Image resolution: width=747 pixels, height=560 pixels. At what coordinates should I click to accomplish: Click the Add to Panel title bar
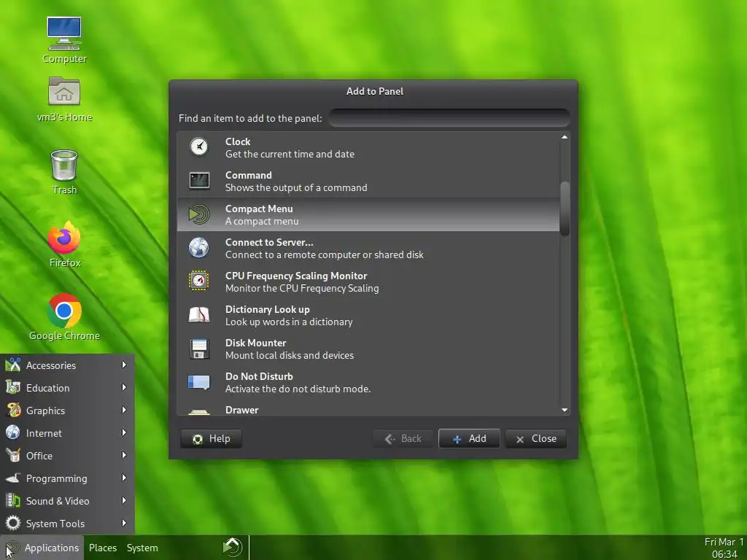pyautogui.click(x=374, y=91)
